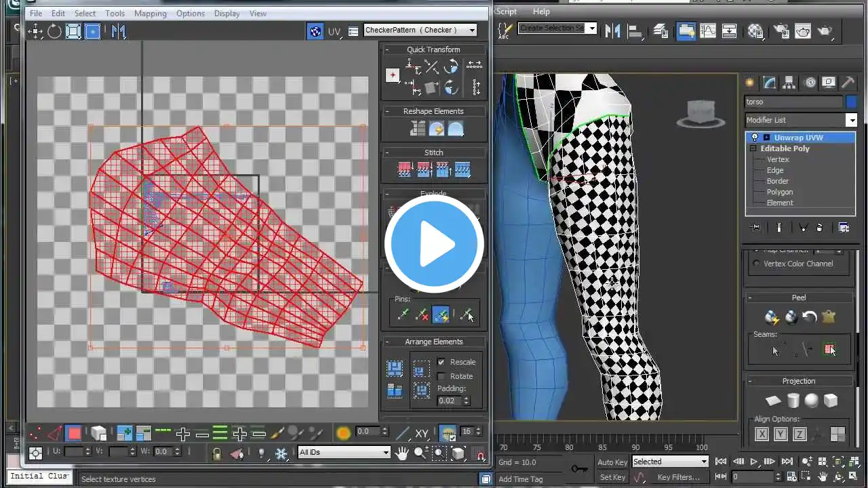
Task: Click the Stitch to Target icon
Action: point(405,169)
